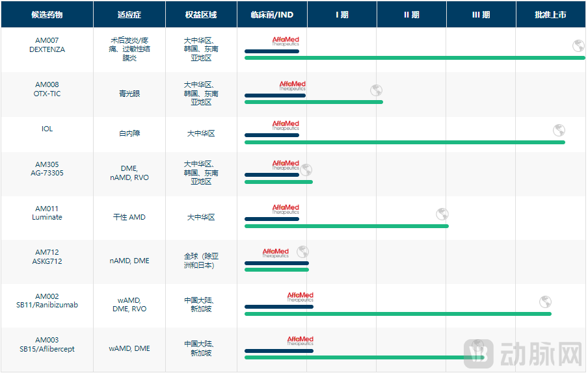Image resolution: width=588 pixels, height=375 pixels.
Task: Click the globe icon in the IOL row
Action: tap(559, 130)
